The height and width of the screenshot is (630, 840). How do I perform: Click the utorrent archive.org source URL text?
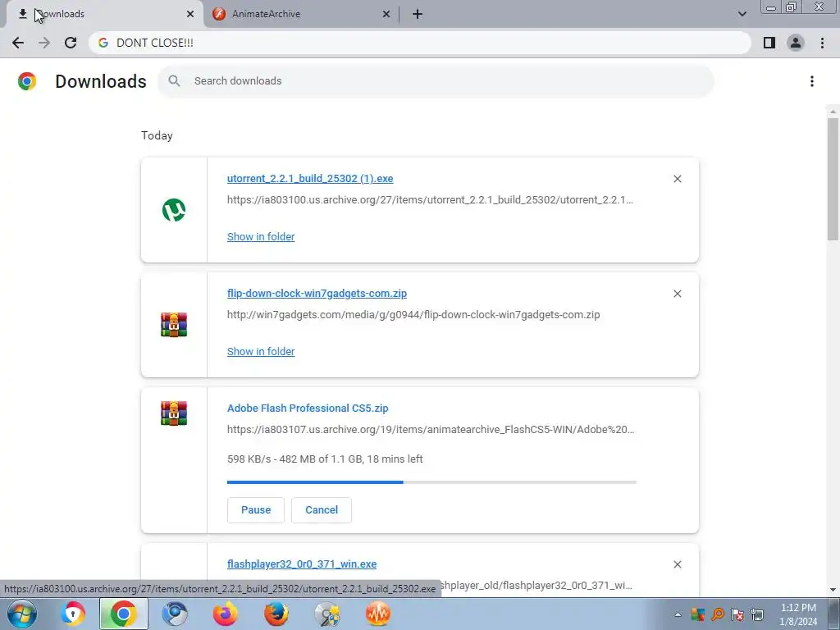(430, 200)
